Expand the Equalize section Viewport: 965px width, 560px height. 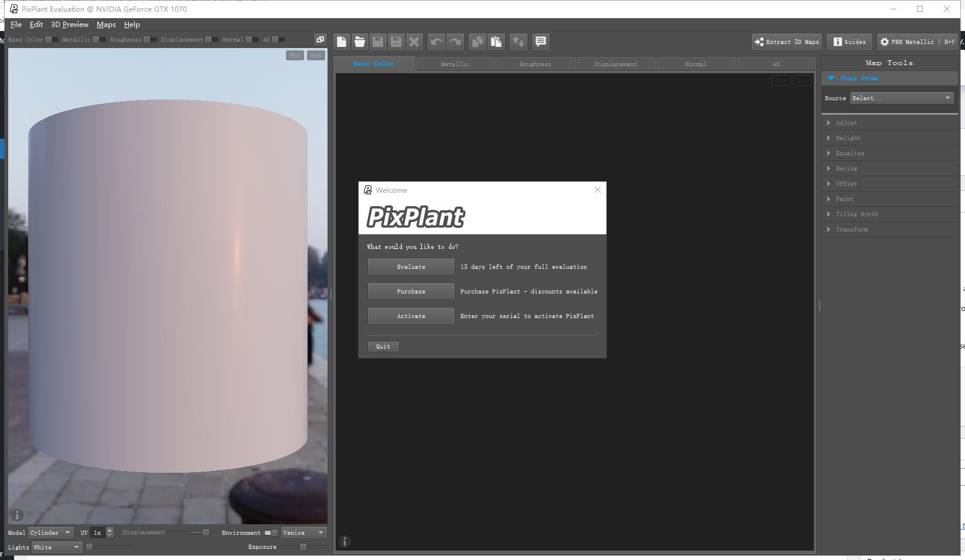(889, 153)
